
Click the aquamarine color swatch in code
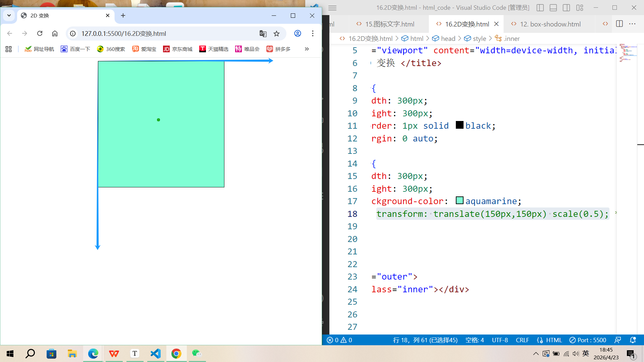tap(460, 200)
